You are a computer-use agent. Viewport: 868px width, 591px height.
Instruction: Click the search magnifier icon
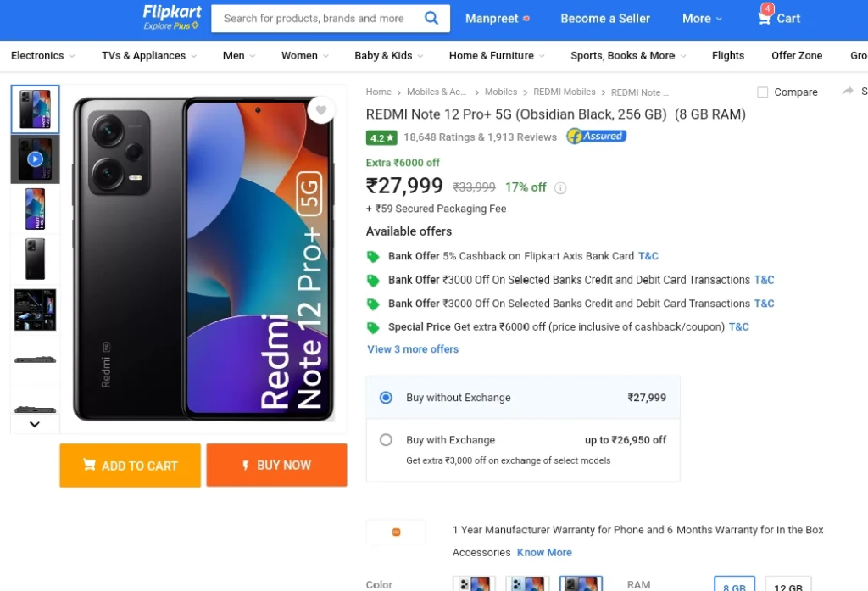(x=431, y=18)
